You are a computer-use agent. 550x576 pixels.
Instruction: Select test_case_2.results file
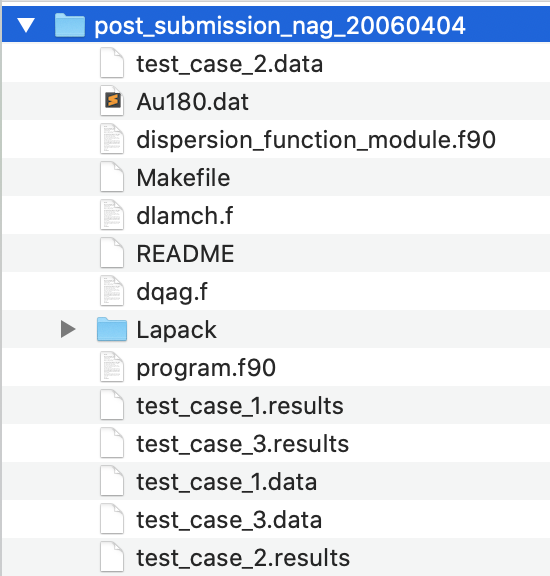[x=243, y=558]
